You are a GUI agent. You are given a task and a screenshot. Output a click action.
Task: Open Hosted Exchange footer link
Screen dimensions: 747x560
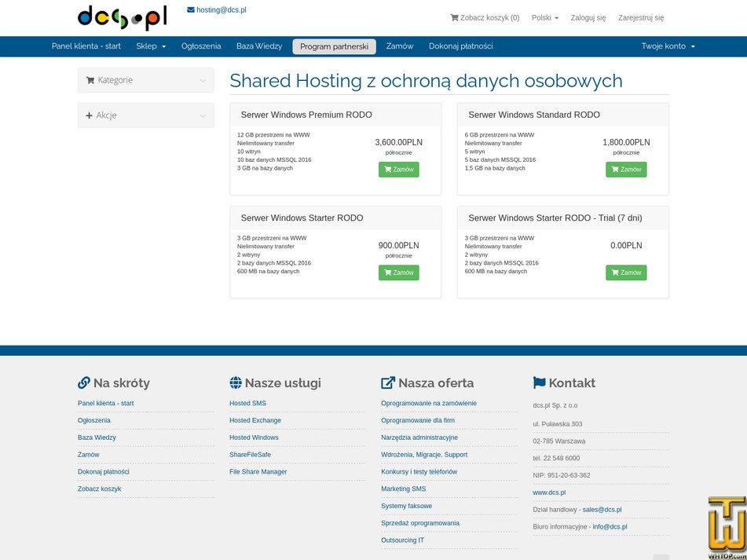click(255, 420)
